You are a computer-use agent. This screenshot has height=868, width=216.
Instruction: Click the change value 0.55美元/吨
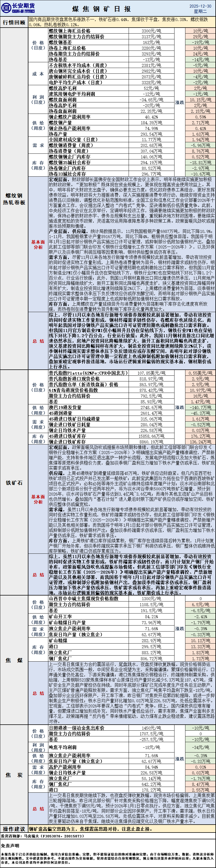[200, 373]
